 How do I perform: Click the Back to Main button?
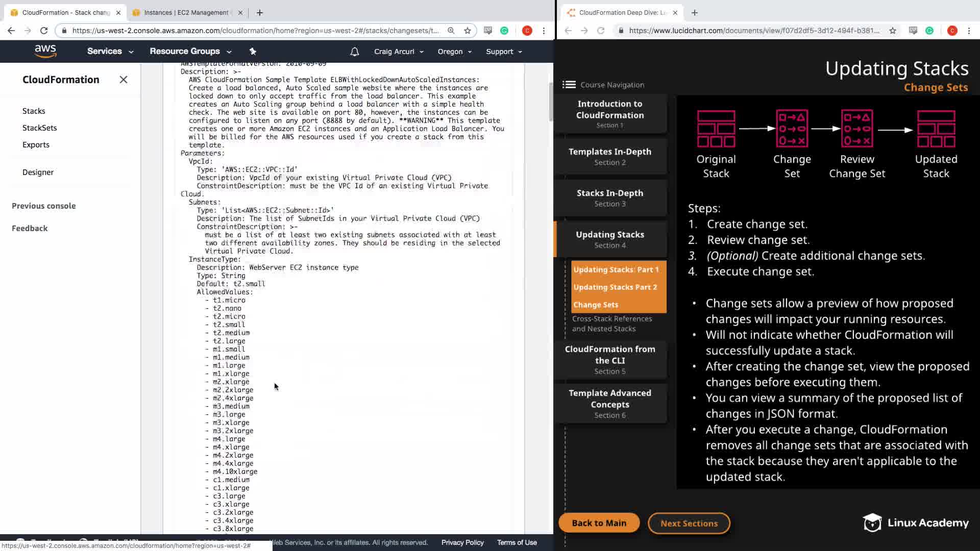[x=599, y=523]
